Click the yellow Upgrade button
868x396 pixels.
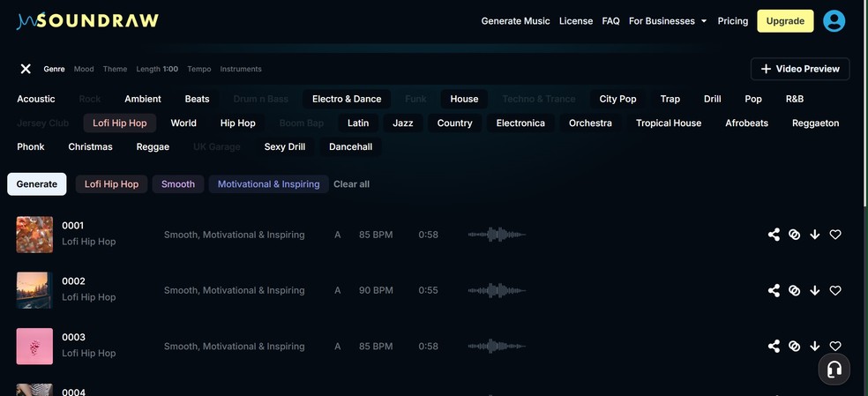click(x=785, y=21)
